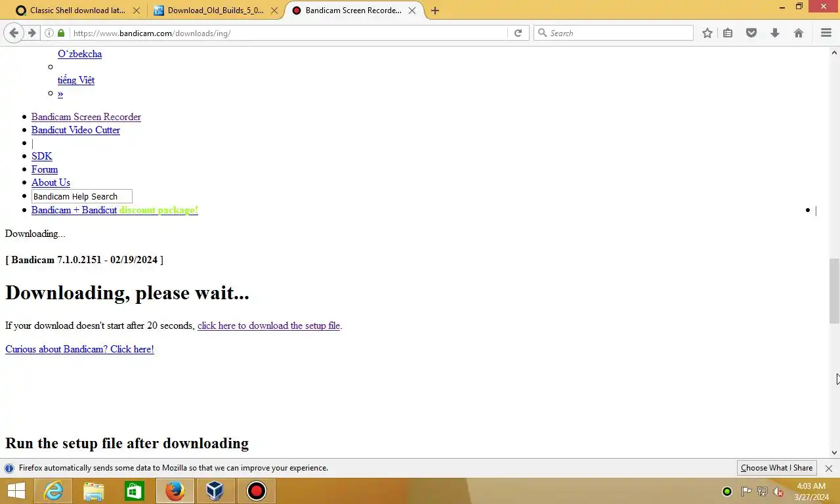Image resolution: width=840 pixels, height=504 pixels.
Task: Click the Bandicam Help Search field
Action: (82, 196)
